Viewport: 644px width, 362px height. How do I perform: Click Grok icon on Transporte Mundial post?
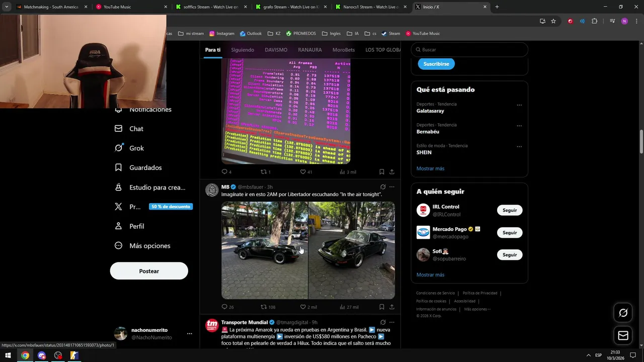(x=383, y=322)
